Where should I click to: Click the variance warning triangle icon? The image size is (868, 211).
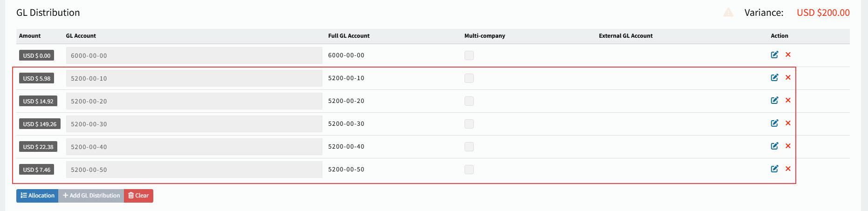point(728,13)
